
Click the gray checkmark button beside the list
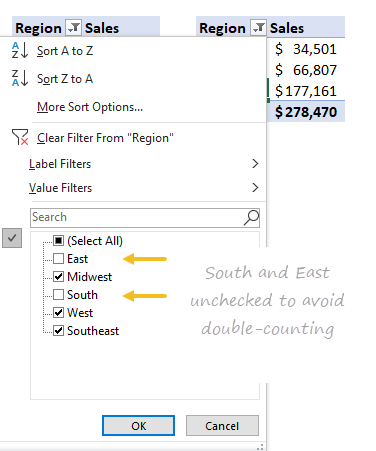[x=12, y=238]
